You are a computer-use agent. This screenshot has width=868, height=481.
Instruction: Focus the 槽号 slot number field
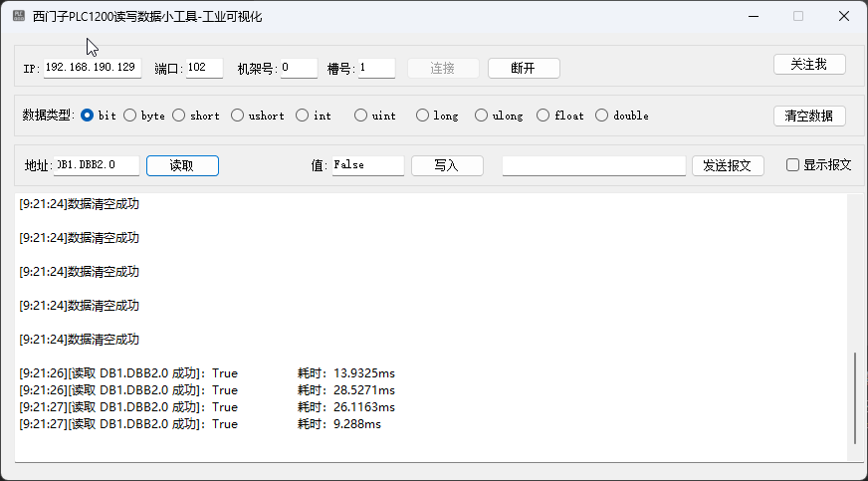[376, 68]
